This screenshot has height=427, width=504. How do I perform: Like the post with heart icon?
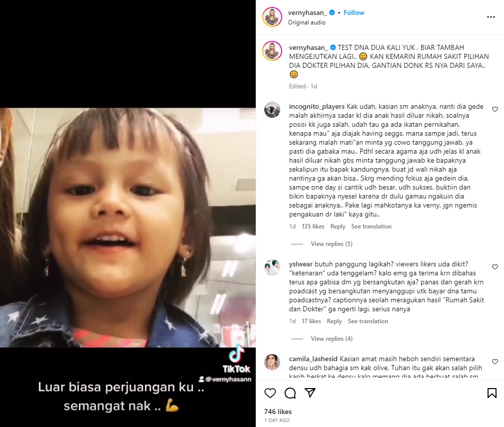270,393
